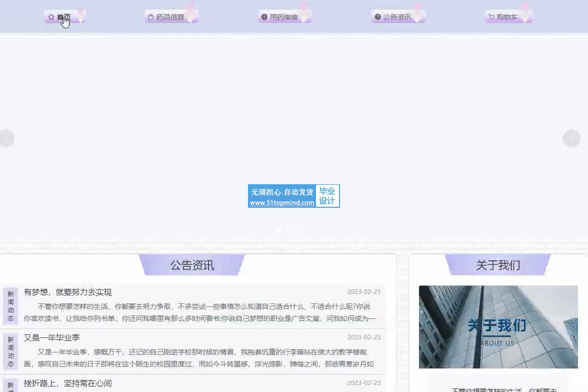Open article 有梦想，就要努力去实现
Image resolution: width=588 pixels, height=392 pixels.
click(x=68, y=292)
